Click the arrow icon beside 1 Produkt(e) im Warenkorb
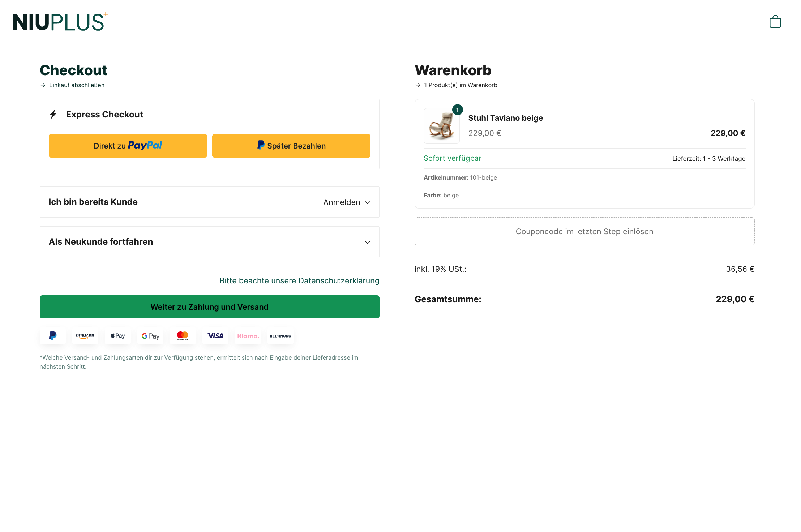801x532 pixels. point(417,85)
